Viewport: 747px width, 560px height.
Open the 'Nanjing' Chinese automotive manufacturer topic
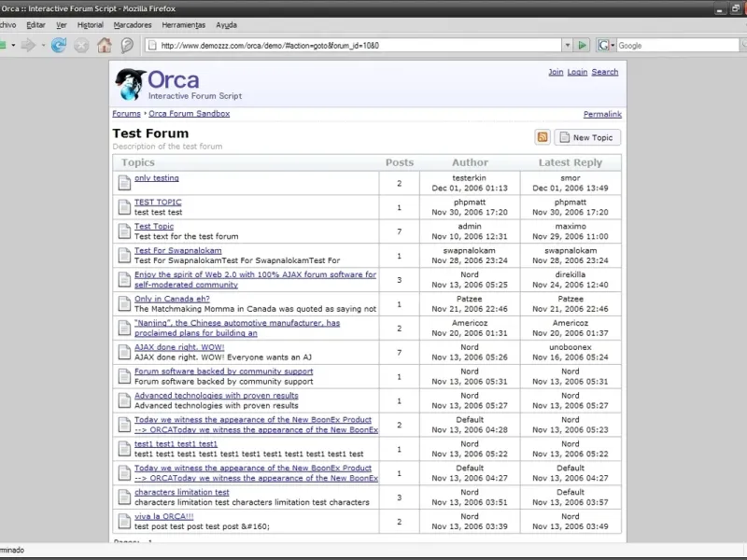pos(237,328)
